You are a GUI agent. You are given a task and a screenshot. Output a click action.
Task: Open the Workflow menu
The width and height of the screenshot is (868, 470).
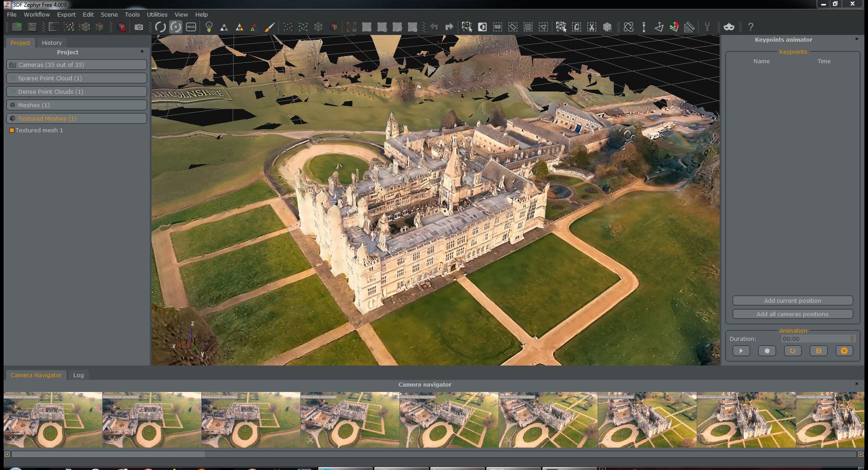click(37, 14)
